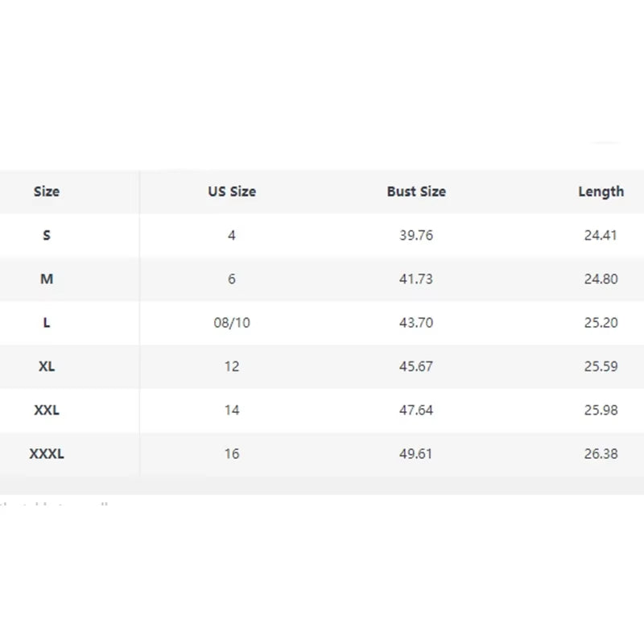Click length value 25.20
644x644 pixels.
coord(601,323)
